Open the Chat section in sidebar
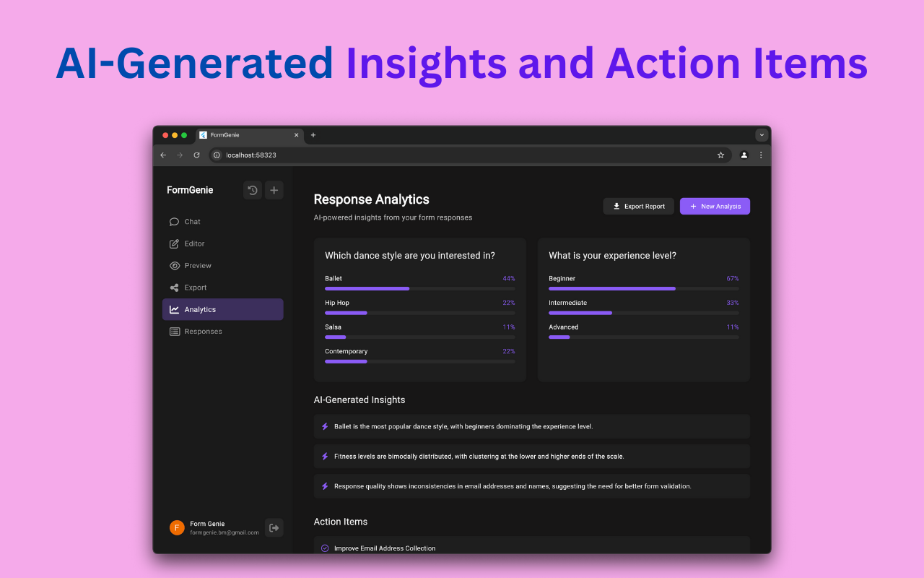Image resolution: width=924 pixels, height=578 pixels. 192,222
